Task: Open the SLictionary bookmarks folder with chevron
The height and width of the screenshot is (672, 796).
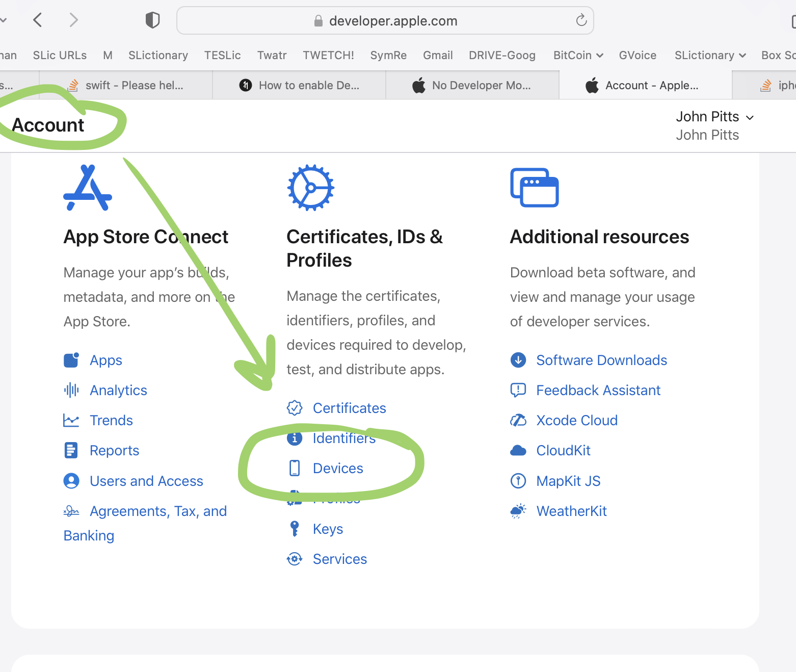Action: pyautogui.click(x=710, y=55)
